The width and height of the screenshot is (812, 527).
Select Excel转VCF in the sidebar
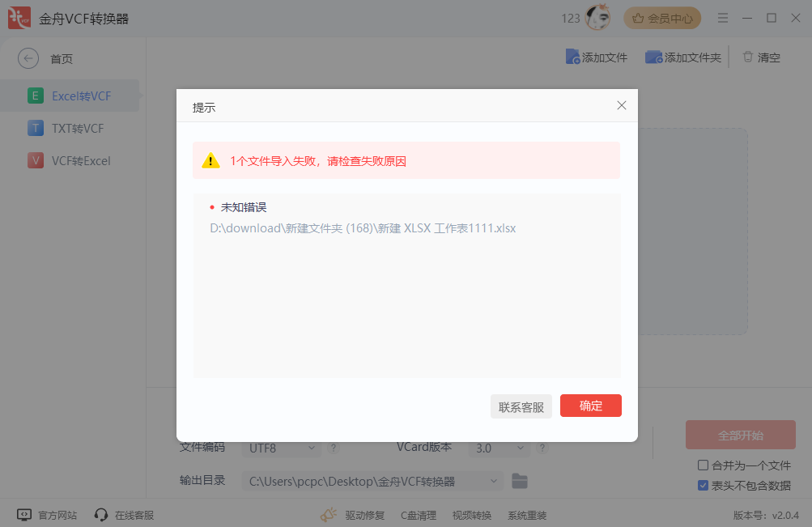tap(70, 96)
